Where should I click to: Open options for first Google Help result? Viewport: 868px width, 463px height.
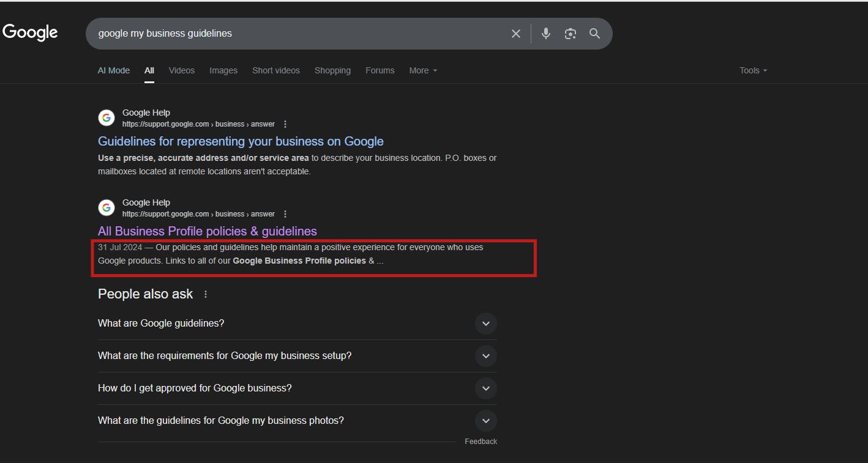285,124
